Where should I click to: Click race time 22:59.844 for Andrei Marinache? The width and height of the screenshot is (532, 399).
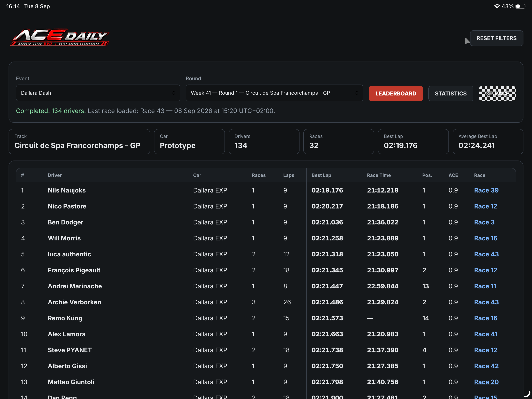click(383, 286)
